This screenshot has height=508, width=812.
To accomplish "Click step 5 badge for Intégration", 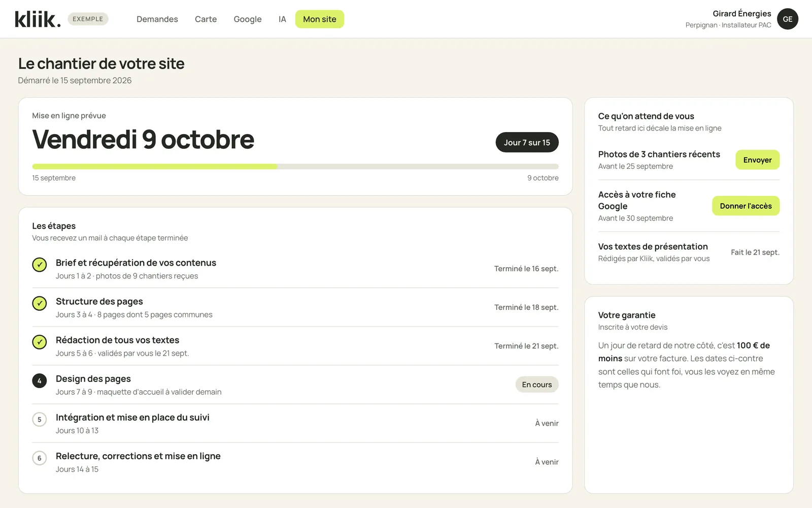I will [x=40, y=419].
